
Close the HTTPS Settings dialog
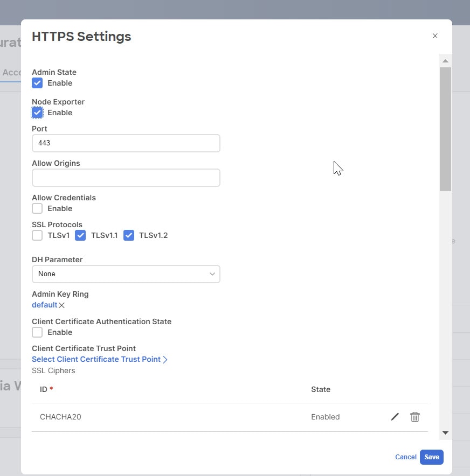click(x=435, y=36)
